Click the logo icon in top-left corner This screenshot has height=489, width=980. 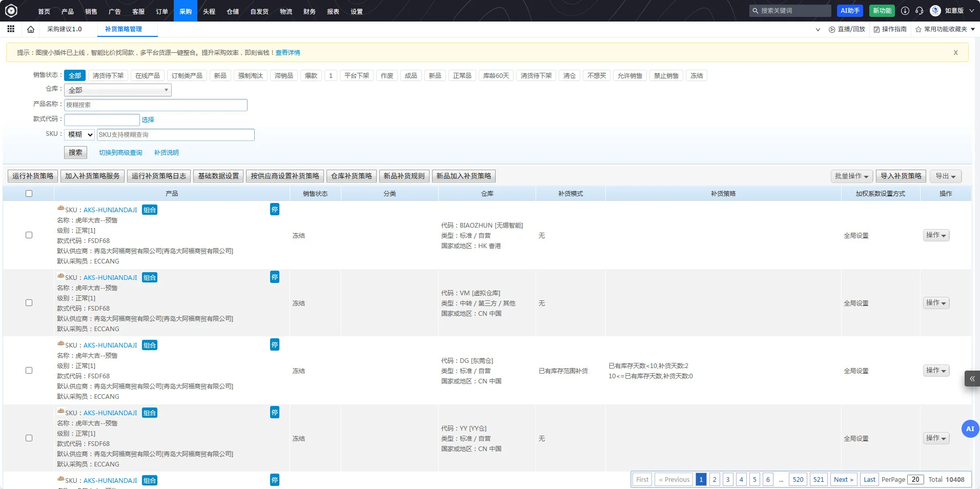[11, 11]
